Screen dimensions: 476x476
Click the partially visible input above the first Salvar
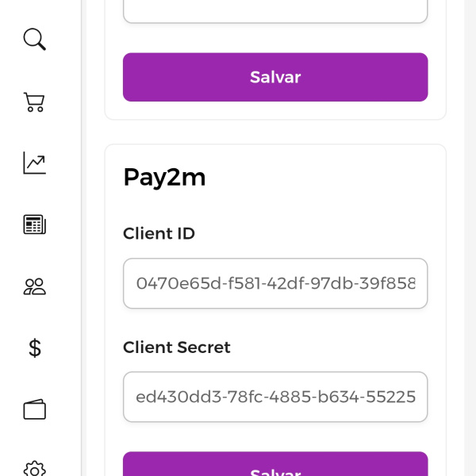275,10
